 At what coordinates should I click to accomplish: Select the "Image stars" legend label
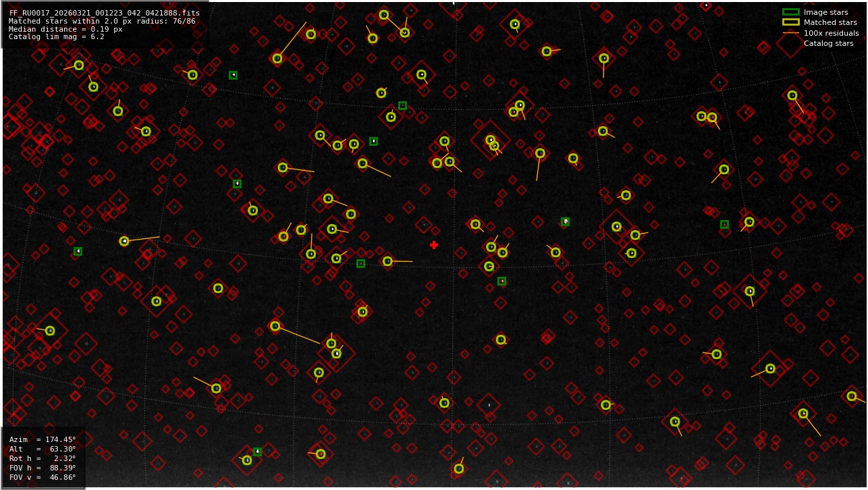[x=825, y=12]
